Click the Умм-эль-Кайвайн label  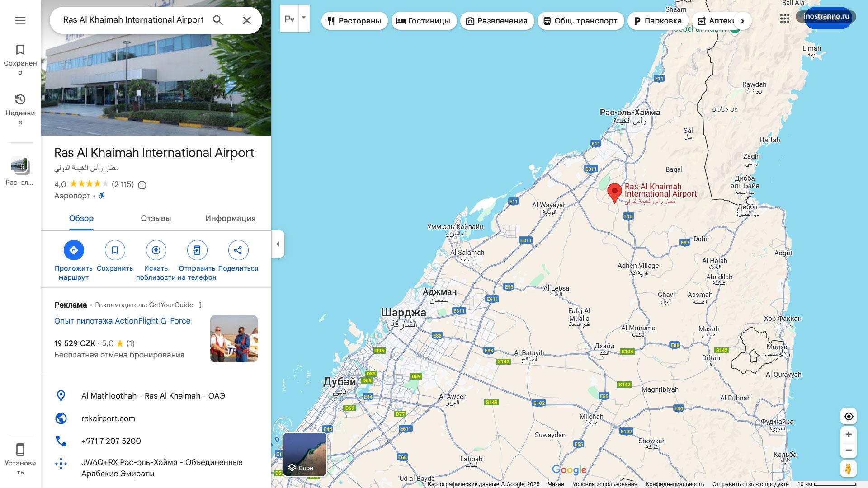click(455, 227)
